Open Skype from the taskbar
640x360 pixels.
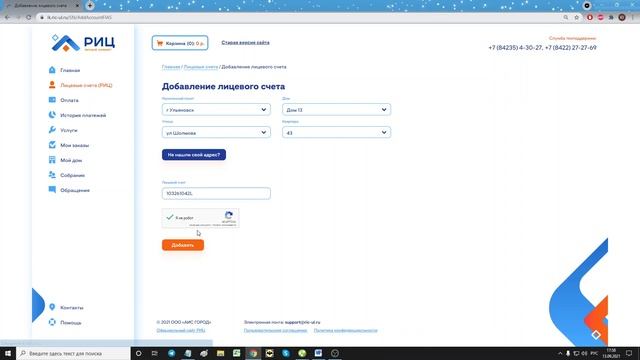(x=286, y=353)
